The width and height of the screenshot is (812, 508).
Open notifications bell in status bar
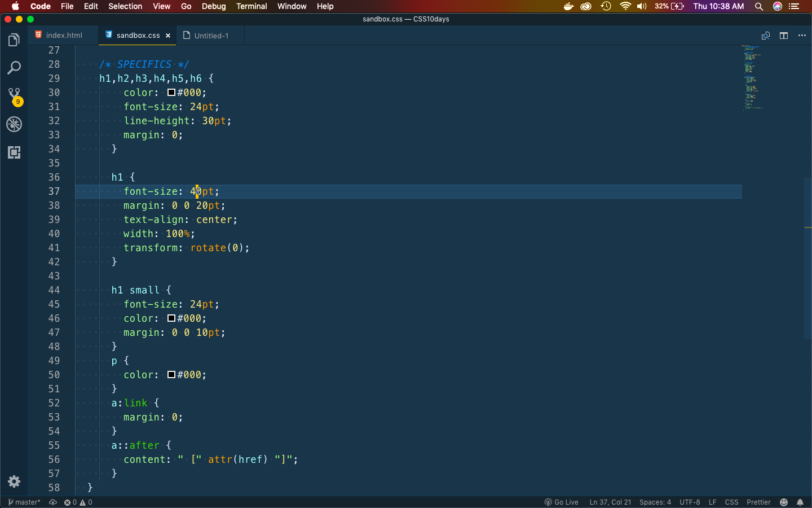click(800, 502)
